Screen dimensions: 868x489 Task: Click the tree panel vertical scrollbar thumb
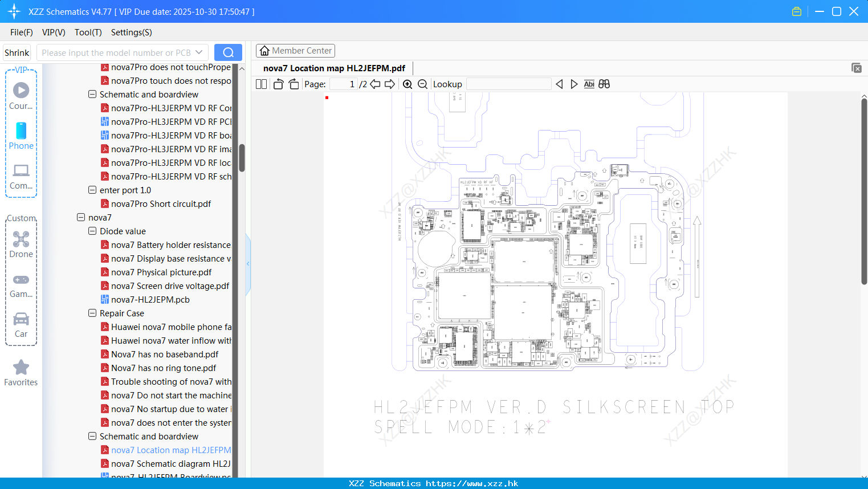coord(242,158)
